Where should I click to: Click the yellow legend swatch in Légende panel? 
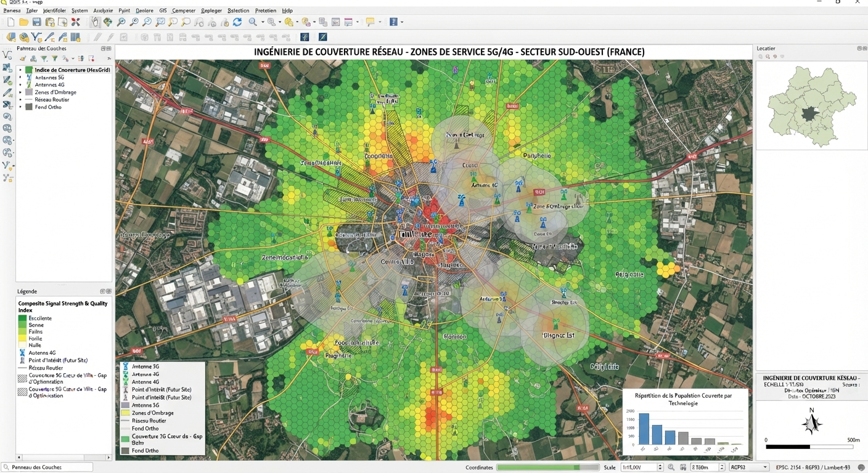[x=22, y=339]
